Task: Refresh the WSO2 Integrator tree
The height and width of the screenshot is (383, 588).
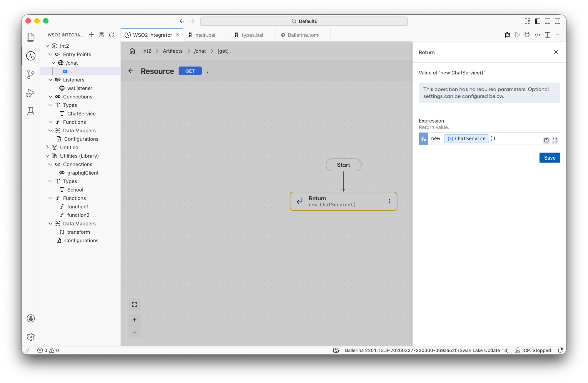Action: coord(112,35)
